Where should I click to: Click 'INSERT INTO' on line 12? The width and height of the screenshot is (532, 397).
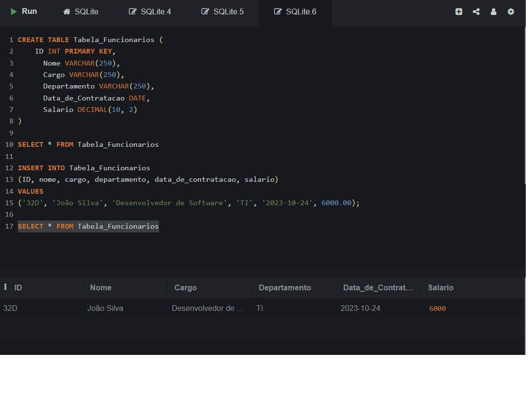click(41, 168)
